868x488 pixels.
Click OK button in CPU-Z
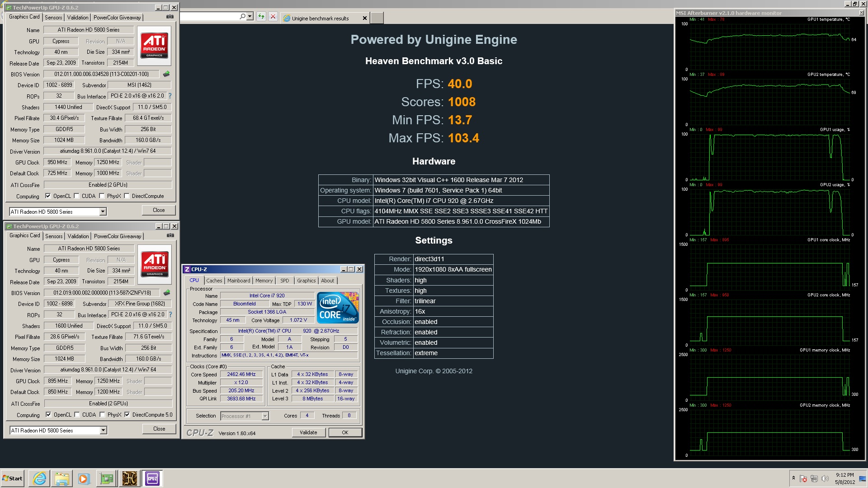[x=345, y=432]
